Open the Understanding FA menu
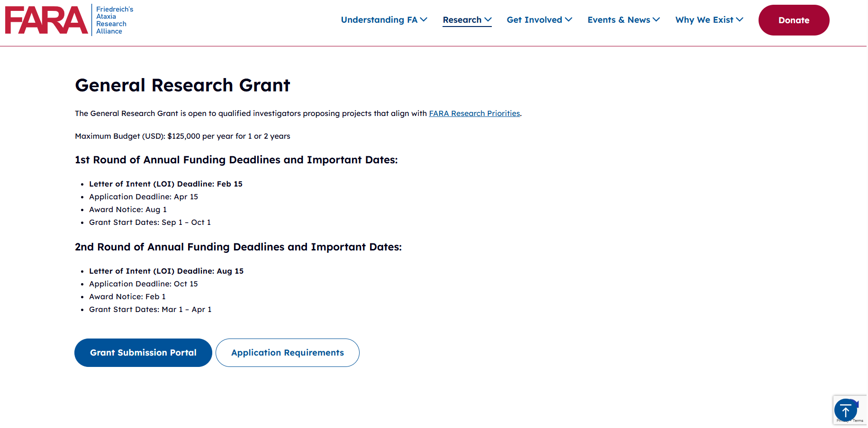This screenshot has height=428, width=868. [x=379, y=20]
